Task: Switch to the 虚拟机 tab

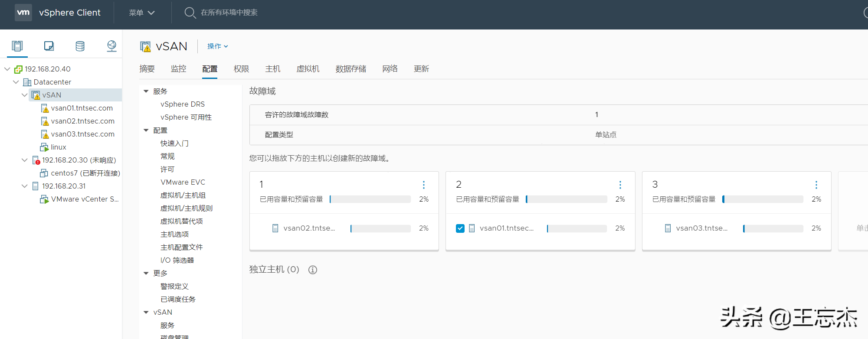Action: [308, 68]
